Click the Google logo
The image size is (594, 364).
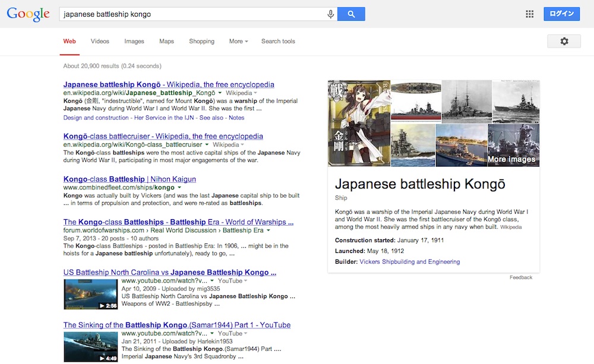(28, 14)
